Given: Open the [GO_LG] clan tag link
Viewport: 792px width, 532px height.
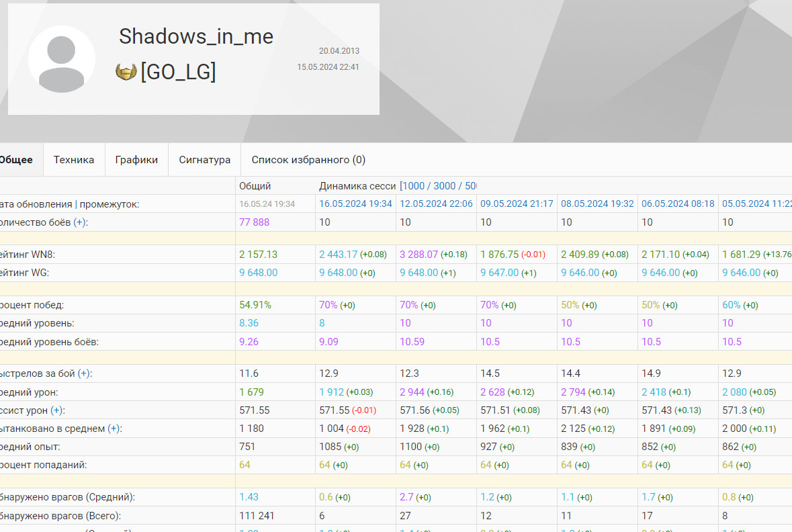Looking at the screenshot, I should [178, 72].
